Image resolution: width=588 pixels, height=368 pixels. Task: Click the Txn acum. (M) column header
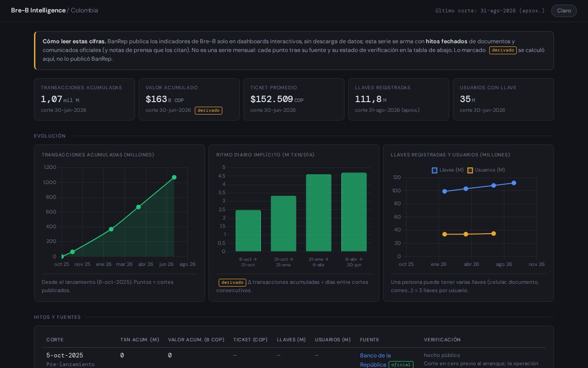click(x=140, y=340)
